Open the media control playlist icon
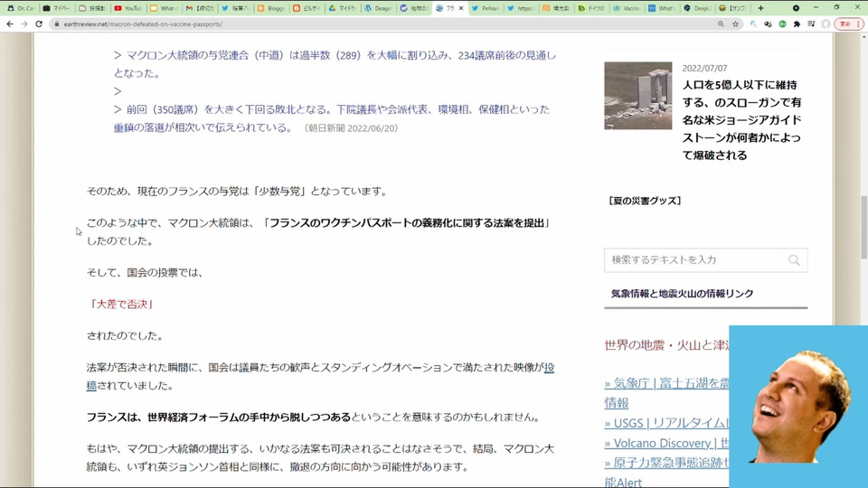The width and height of the screenshot is (868, 488). (811, 23)
